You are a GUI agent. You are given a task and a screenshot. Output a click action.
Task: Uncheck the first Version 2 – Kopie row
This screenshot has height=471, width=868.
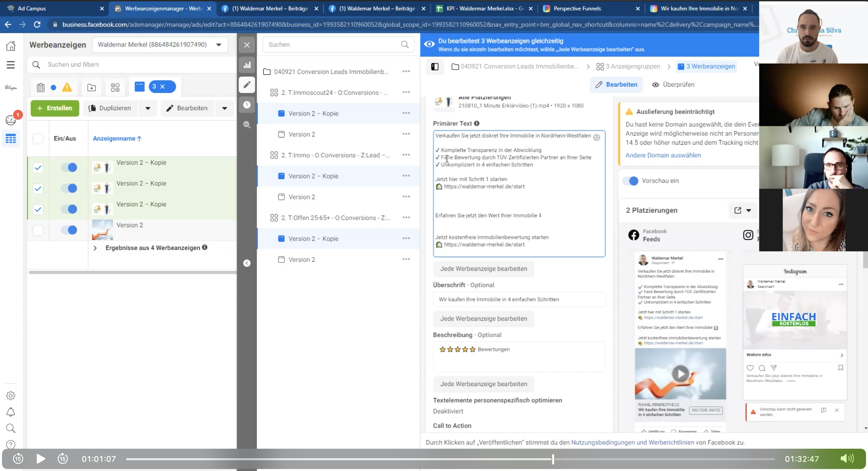(x=38, y=167)
